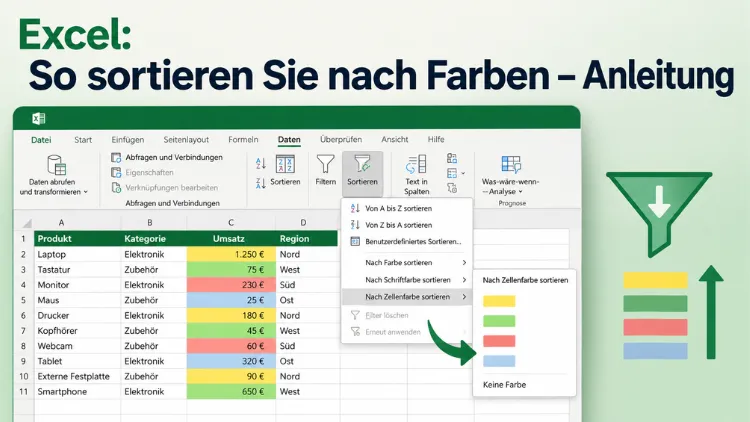Switch to the Ansicht tab
The image size is (750, 422).
click(x=395, y=140)
